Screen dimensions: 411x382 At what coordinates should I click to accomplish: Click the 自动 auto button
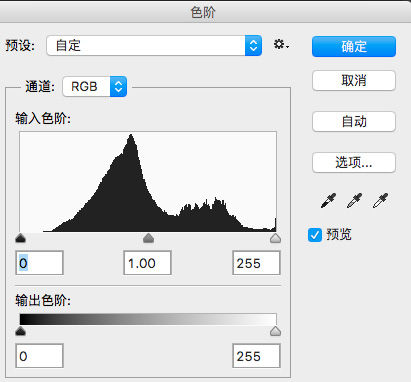tap(354, 121)
